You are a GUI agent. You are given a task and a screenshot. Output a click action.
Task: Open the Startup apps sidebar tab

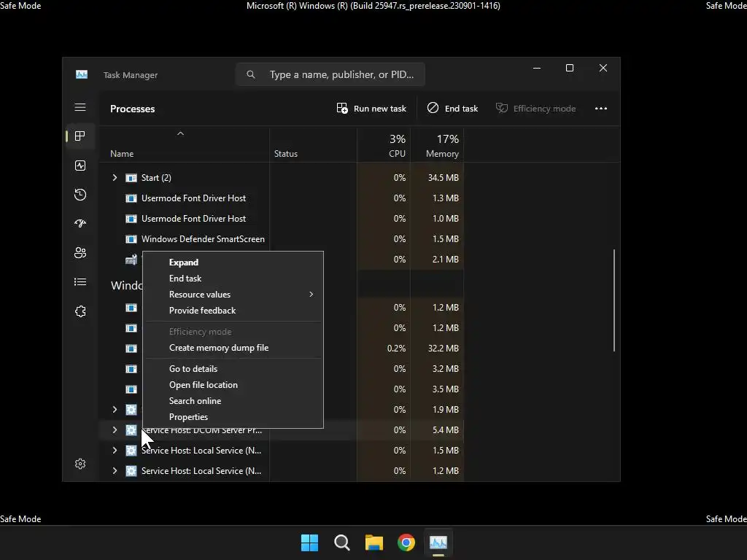point(80,223)
